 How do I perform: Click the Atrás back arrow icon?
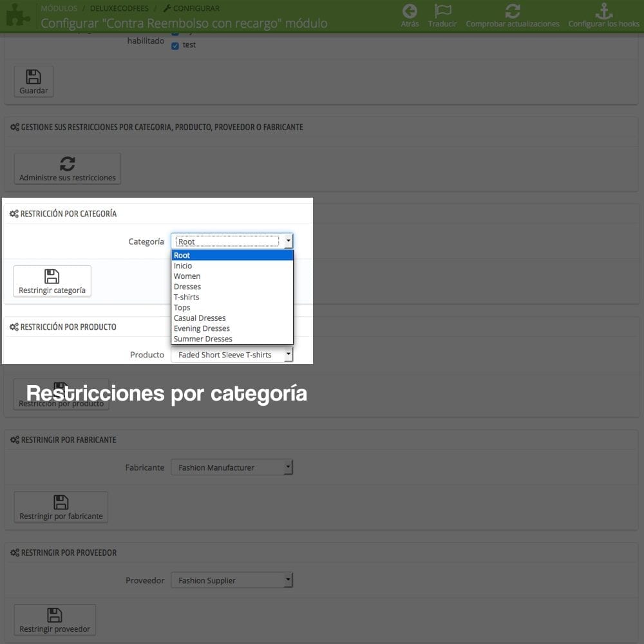[410, 12]
